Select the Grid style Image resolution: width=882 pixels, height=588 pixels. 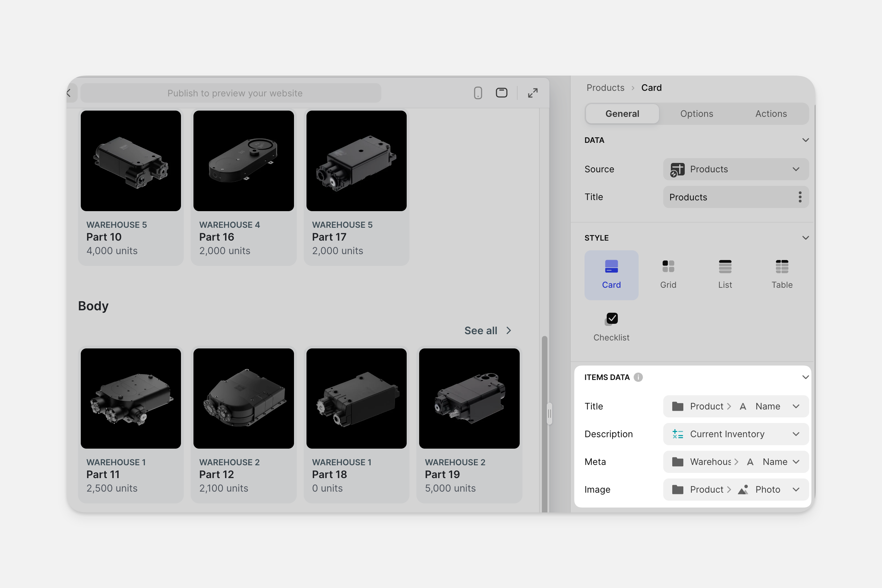668,275
